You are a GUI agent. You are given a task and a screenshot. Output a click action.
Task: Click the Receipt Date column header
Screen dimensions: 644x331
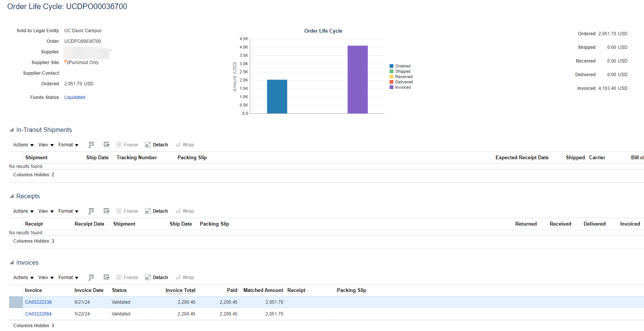[89, 224]
